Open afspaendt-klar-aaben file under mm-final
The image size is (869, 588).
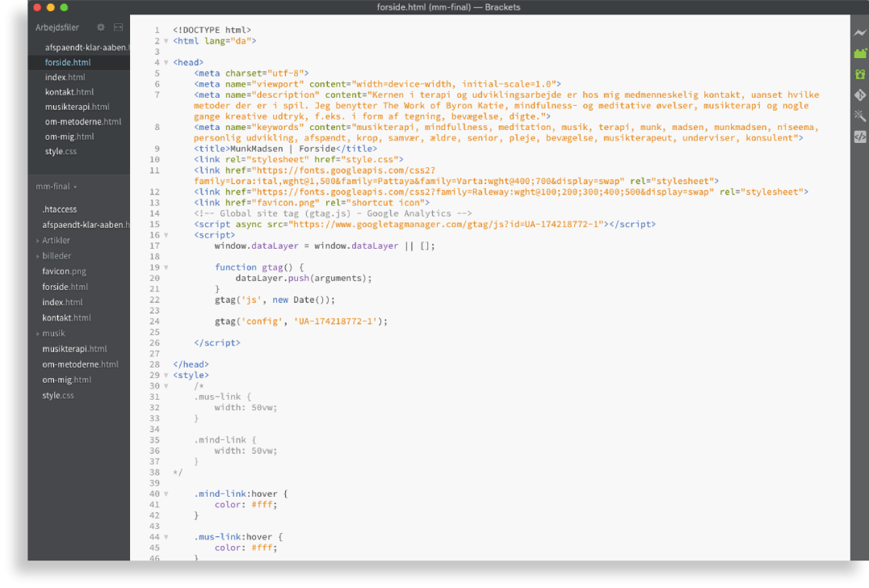[86, 225]
